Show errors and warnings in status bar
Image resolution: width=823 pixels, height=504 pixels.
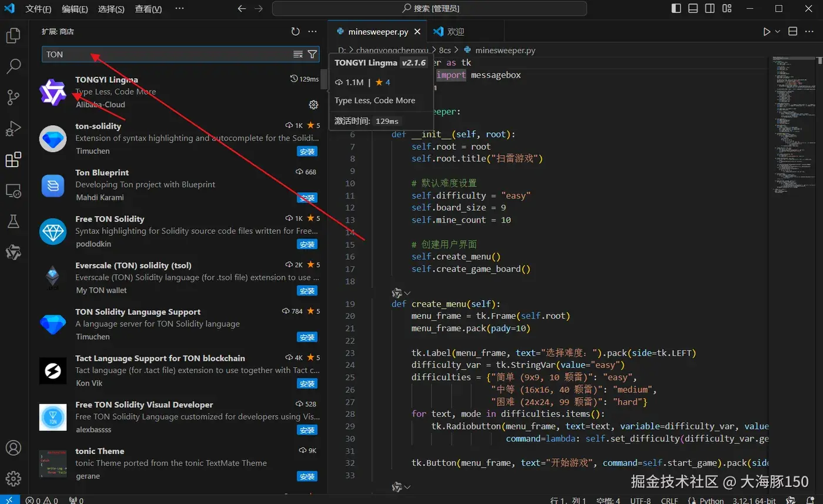coord(42,500)
